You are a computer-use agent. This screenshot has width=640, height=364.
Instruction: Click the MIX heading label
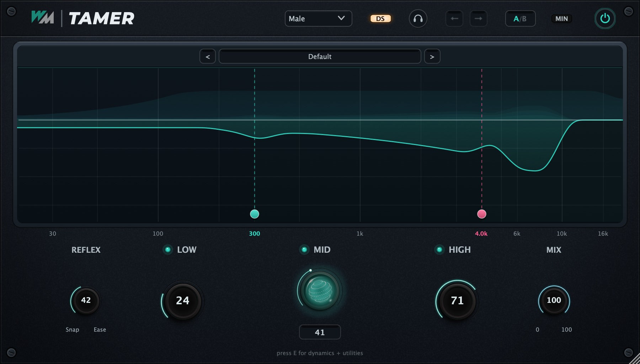point(554,250)
